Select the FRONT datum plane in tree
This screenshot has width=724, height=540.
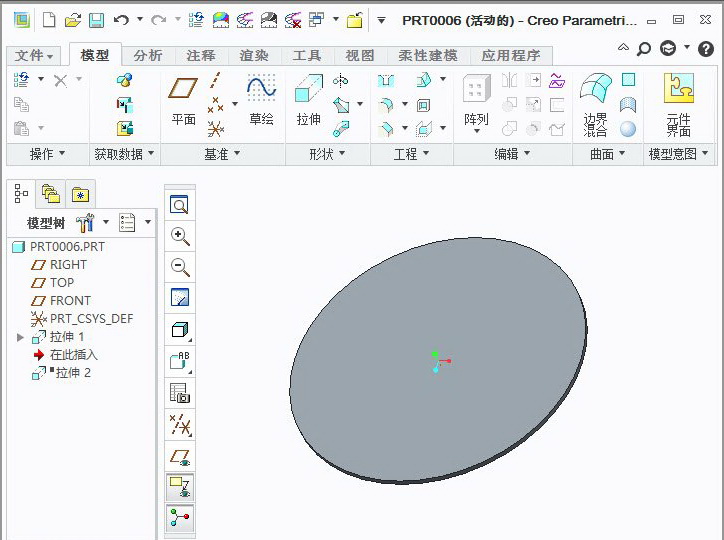(x=70, y=301)
